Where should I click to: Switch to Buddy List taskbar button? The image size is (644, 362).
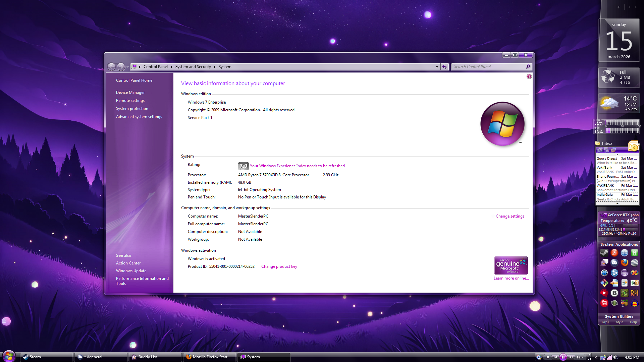[x=156, y=357]
